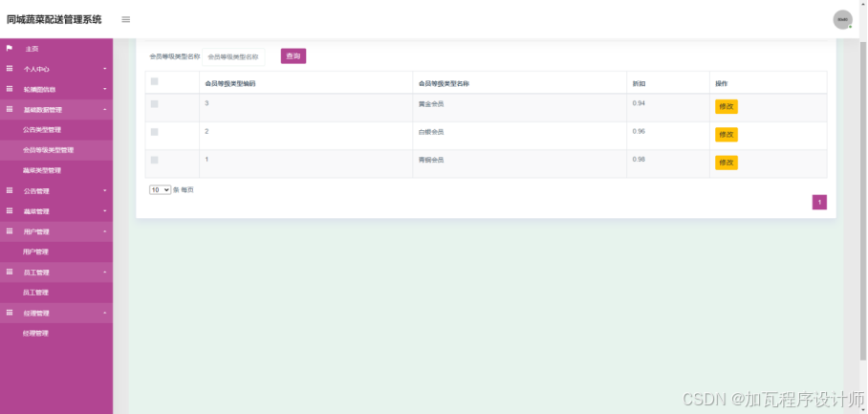The height and width of the screenshot is (414, 868).
Task: Click code 2 in the 白银会员 row
Action: [206, 131]
